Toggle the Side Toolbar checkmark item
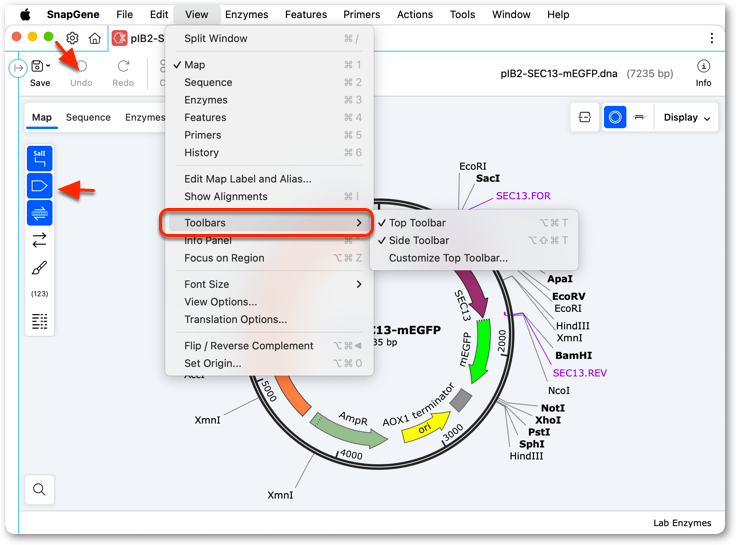Screen dimensions: 736x545 tap(474, 240)
